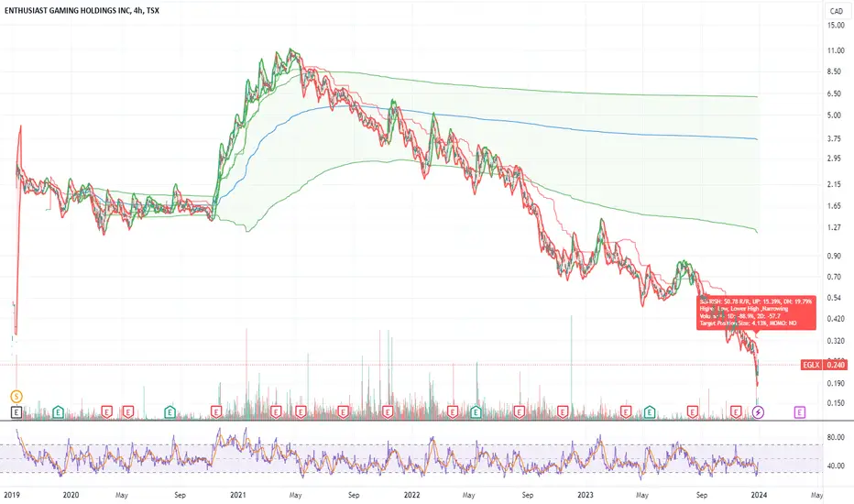Open the gray E earnings marker at 2019
The width and height of the screenshot is (854, 504).
click(x=16, y=412)
